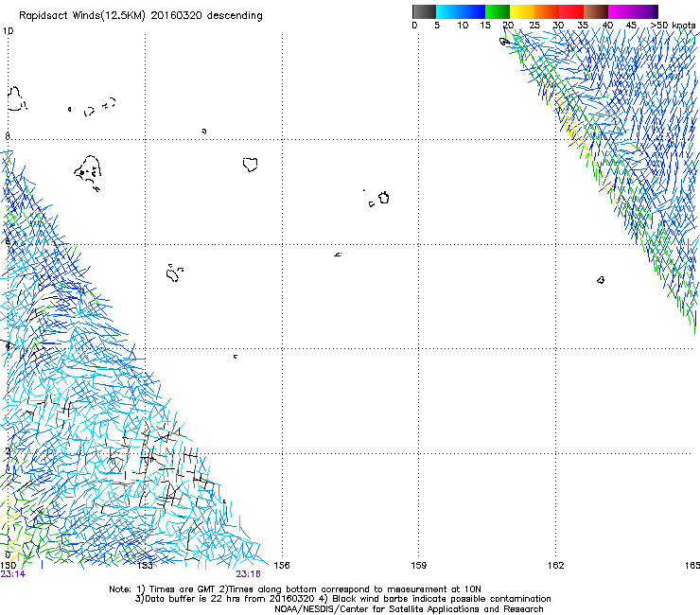Click the 'NOAA/NESDIS/Center for Satellite Applications' credit
This screenshot has width=700, height=615.
pos(409,608)
